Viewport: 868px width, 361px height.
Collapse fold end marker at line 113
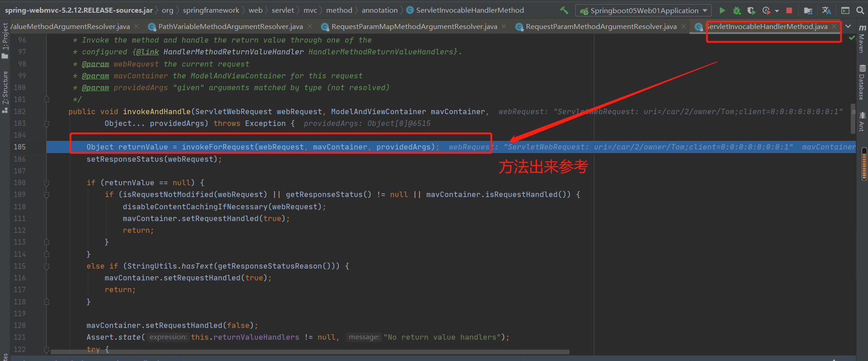click(47, 242)
